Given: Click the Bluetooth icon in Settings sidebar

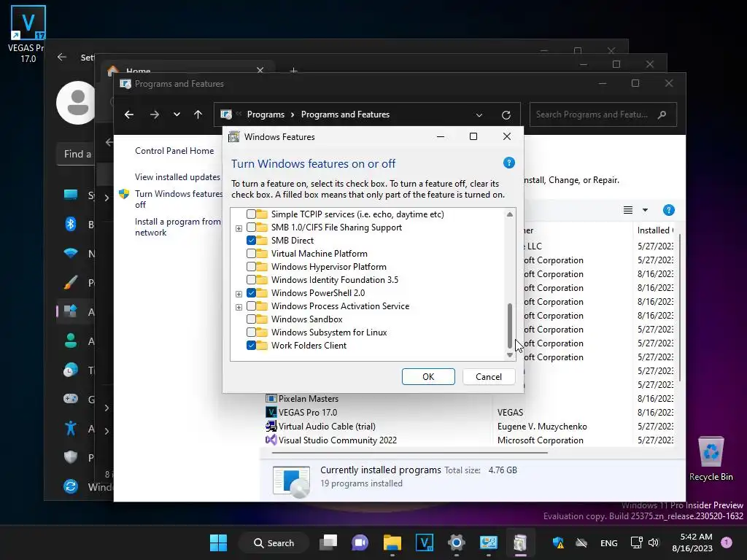Looking at the screenshot, I should (x=71, y=224).
